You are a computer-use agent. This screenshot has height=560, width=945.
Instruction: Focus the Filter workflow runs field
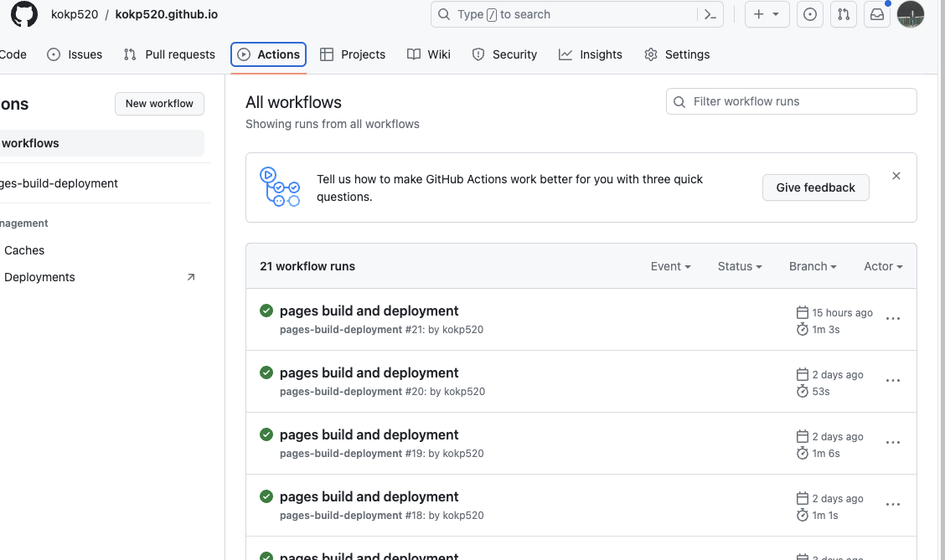click(x=792, y=101)
